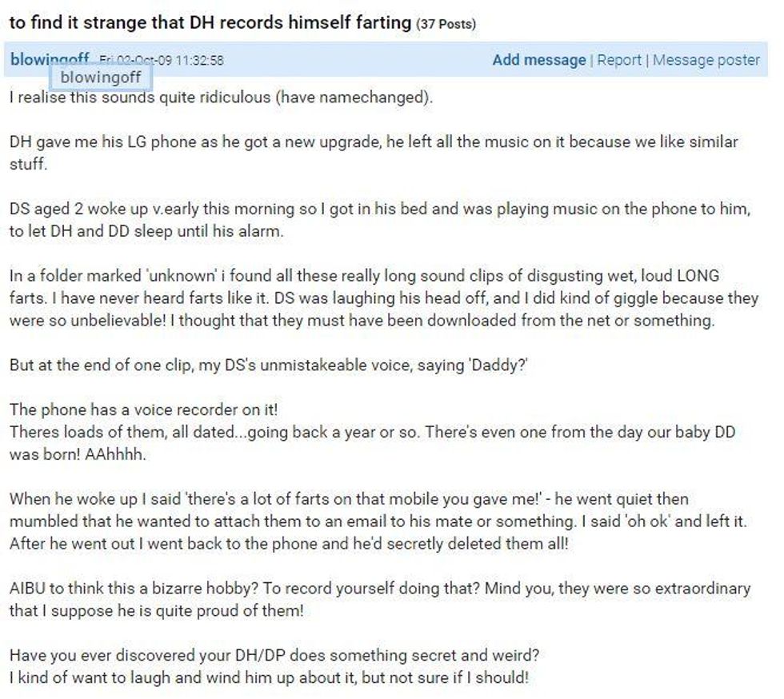Click the 'AIBU to think' paragraph

[x=380, y=599]
